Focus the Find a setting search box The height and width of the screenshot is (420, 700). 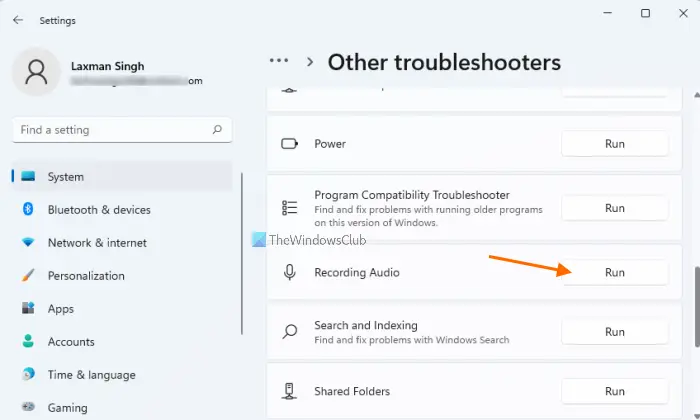coord(122,130)
